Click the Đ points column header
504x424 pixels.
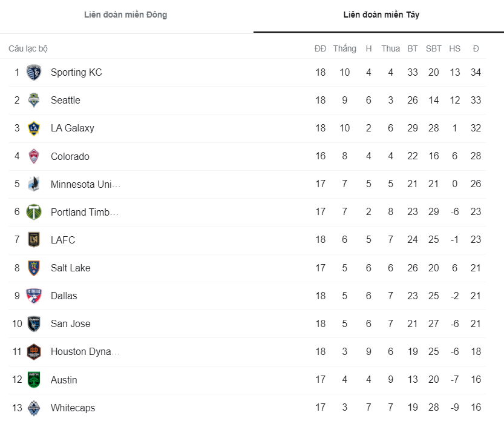476,48
